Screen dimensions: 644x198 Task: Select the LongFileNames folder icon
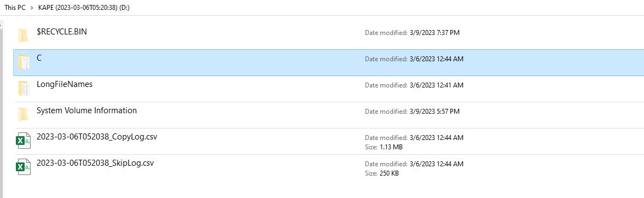(24, 88)
